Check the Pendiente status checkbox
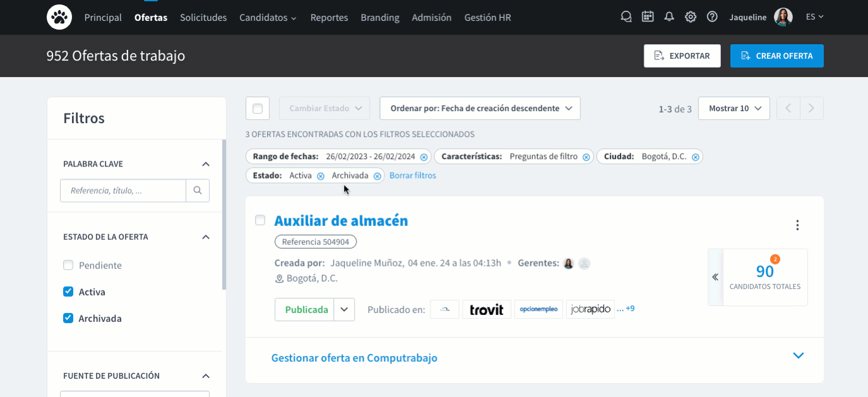The image size is (868, 397). pos(68,266)
